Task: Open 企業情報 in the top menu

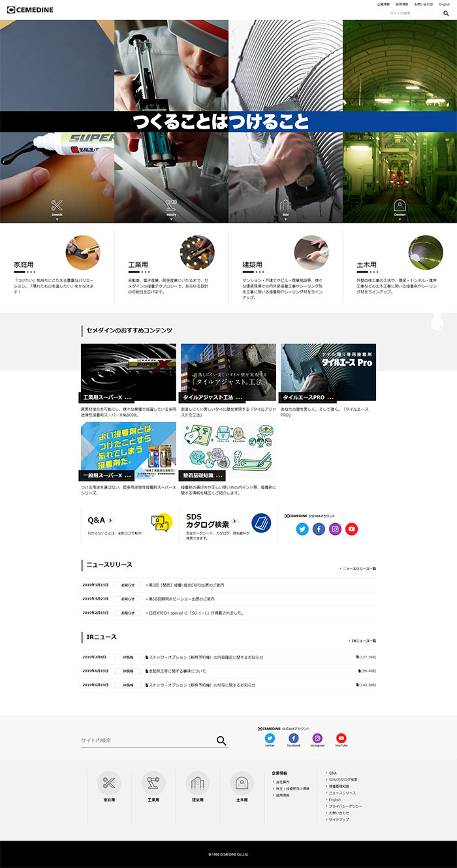Action: click(x=383, y=4)
